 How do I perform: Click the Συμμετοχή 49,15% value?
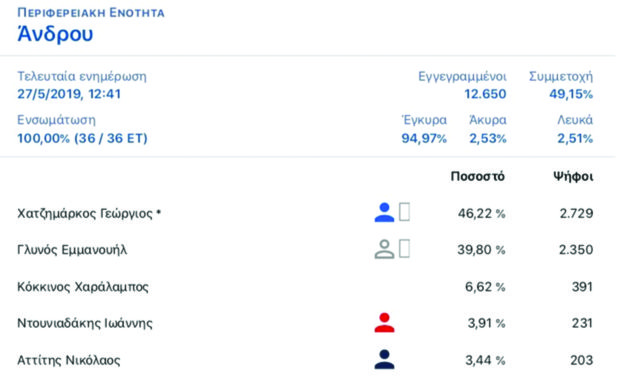[571, 94]
